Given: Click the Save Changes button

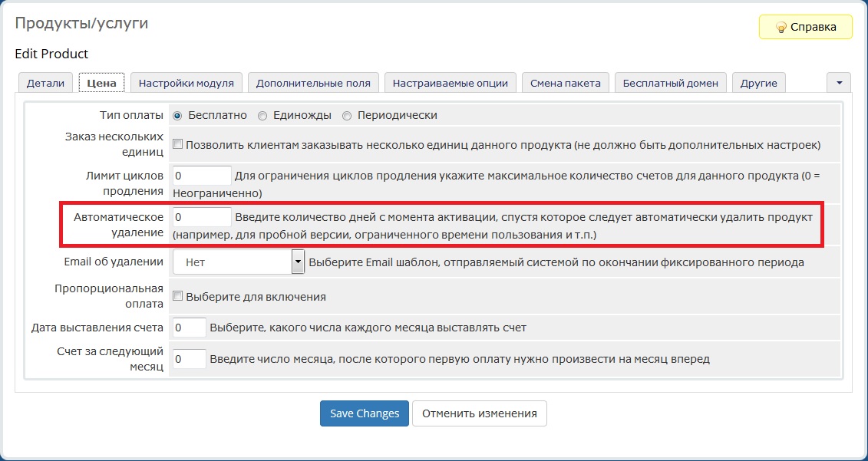Looking at the screenshot, I should tap(365, 413).
